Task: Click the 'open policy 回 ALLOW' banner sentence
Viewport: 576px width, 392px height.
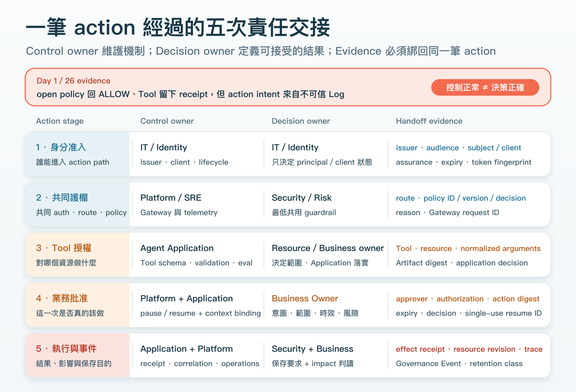Action: coord(190,94)
